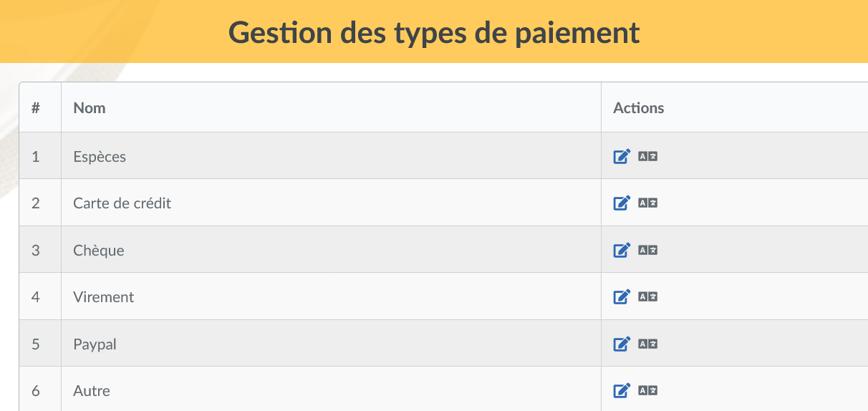Select the Espèces name cell
868x411 pixels.
(x=331, y=156)
